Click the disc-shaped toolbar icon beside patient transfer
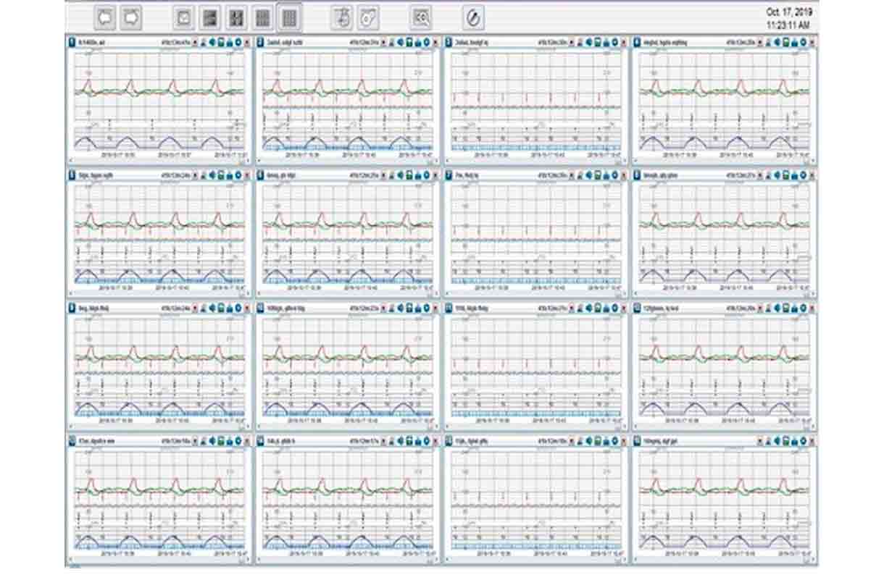The width and height of the screenshot is (884, 588). [x=369, y=17]
